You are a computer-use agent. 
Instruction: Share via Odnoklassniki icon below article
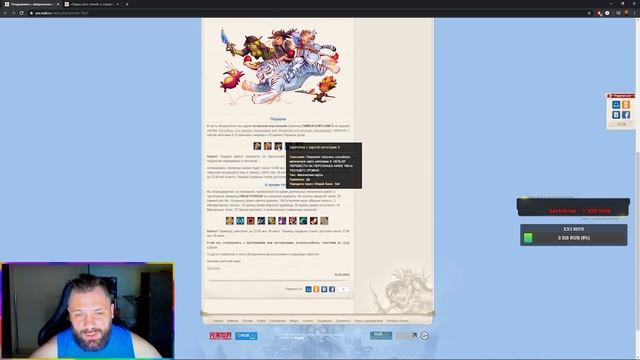(316, 289)
